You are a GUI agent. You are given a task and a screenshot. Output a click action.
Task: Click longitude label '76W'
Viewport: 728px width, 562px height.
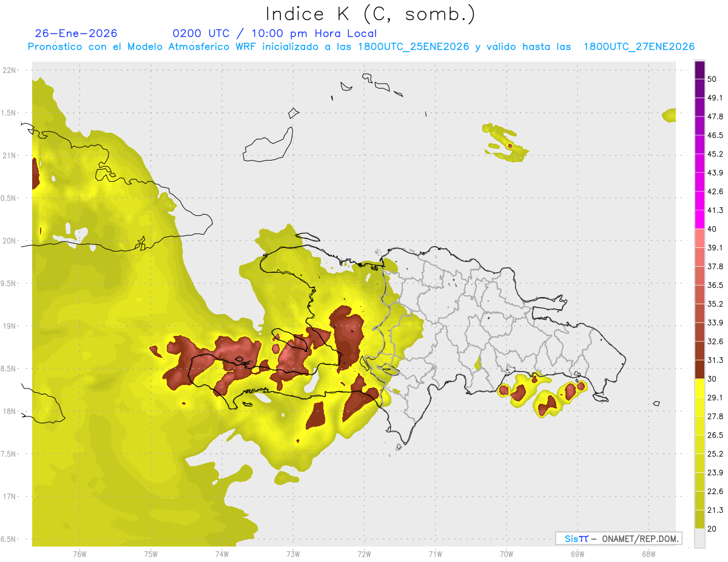79,554
